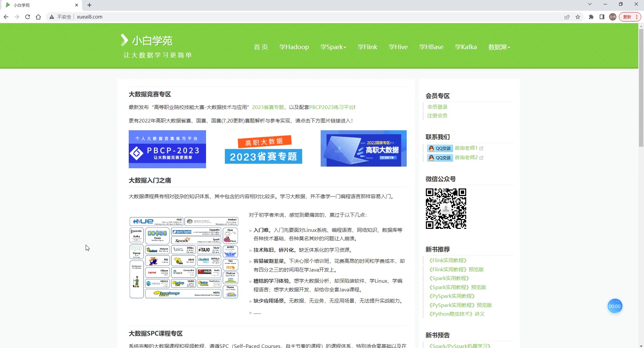Click the 小白学苑 site logo
The image size is (644, 348).
[x=147, y=40]
